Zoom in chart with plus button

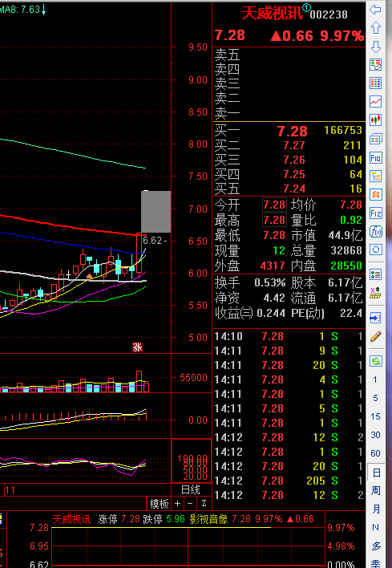pyautogui.click(x=177, y=504)
